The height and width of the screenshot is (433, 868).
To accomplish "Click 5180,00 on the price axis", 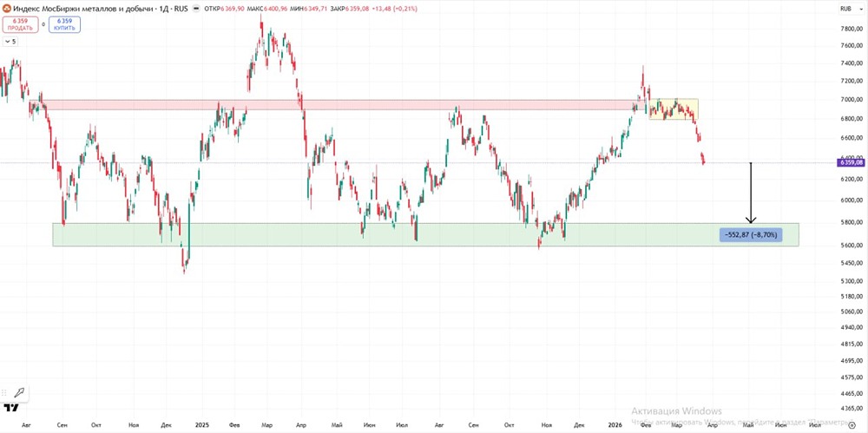I will [852, 297].
